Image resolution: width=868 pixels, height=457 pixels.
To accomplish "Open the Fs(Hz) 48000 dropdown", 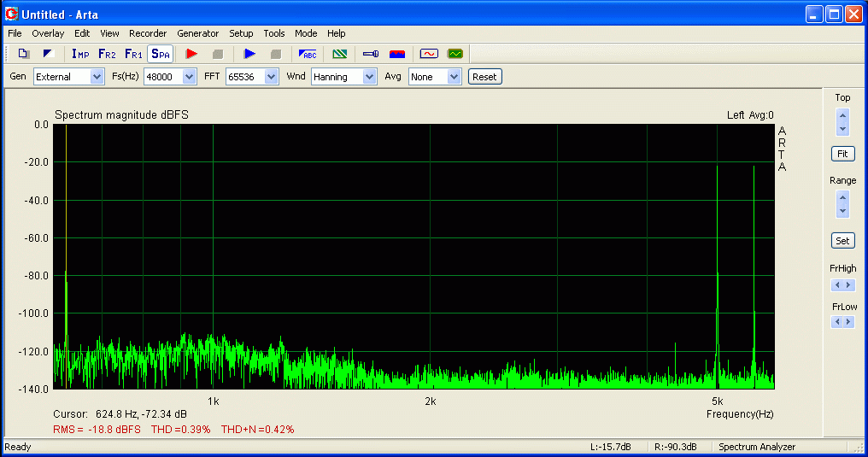I will 189,77.
